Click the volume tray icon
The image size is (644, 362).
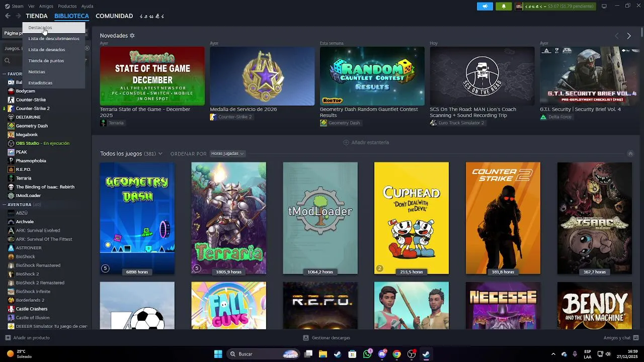coord(608,354)
